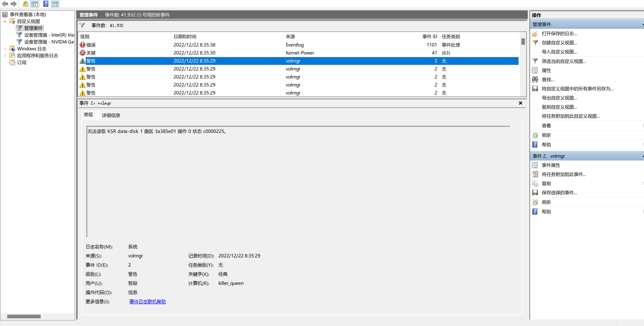Screen dimensions: 644x326
Task: Click the attach-task-to-this-event clock icon
Action: (x=535, y=174)
